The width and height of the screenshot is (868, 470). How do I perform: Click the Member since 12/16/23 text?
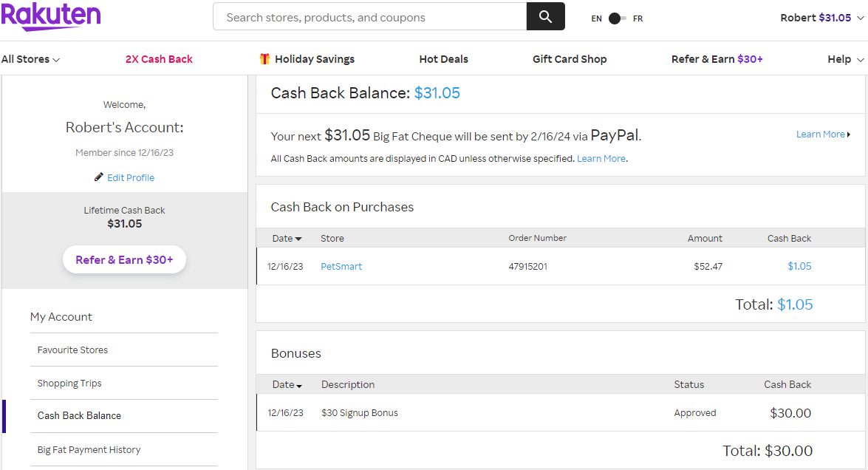[124, 153]
